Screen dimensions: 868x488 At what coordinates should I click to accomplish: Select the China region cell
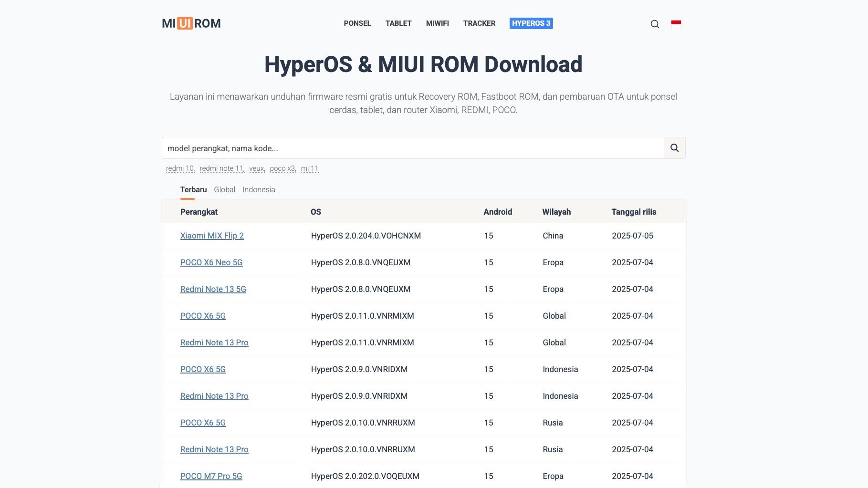coord(553,236)
